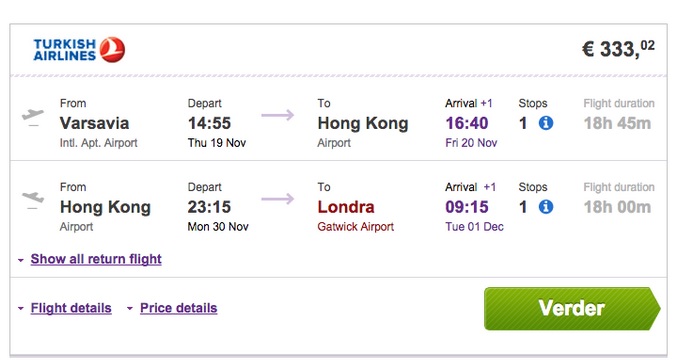Viewport: 675px width, 360px height.
Task: Click the return airplane icon beside Hong Kong
Action: tap(33, 200)
